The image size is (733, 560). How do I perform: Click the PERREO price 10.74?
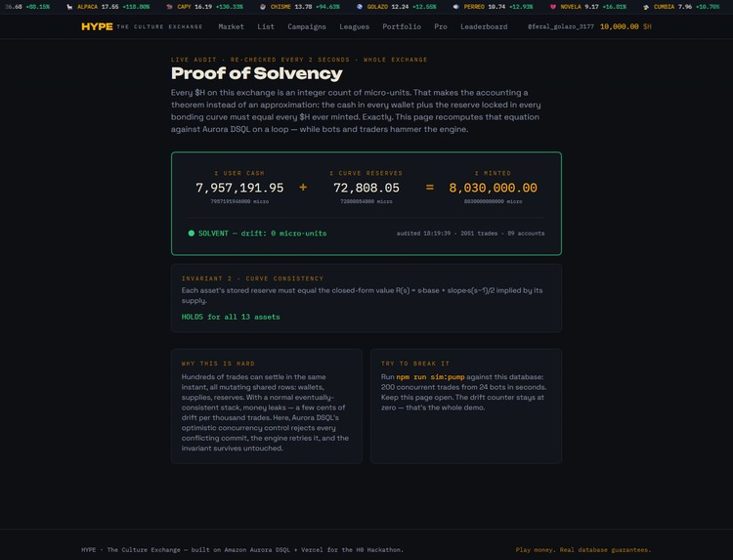coord(496,7)
